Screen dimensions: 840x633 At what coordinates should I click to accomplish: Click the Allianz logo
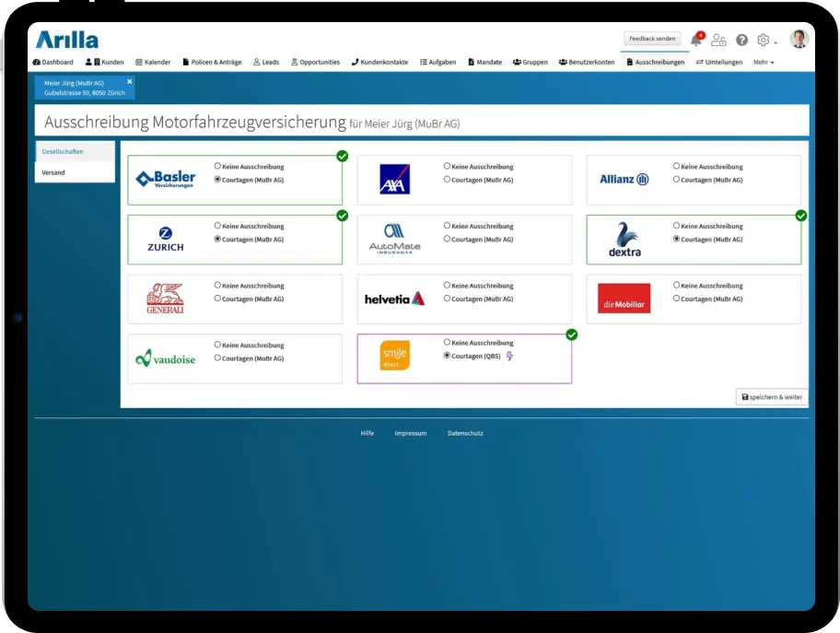[x=624, y=179]
